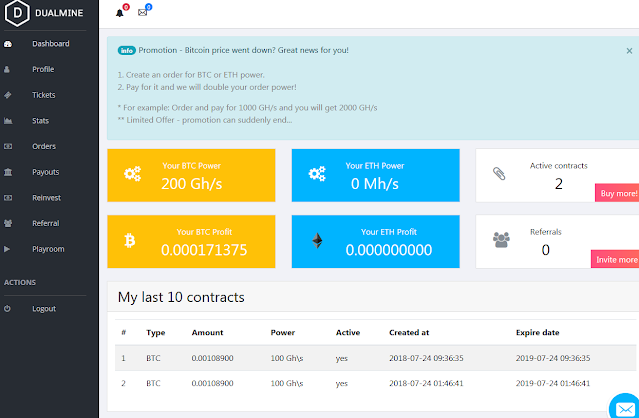Click the Active column header
Screen dimensions: 639x418
pyautogui.click(x=348, y=332)
